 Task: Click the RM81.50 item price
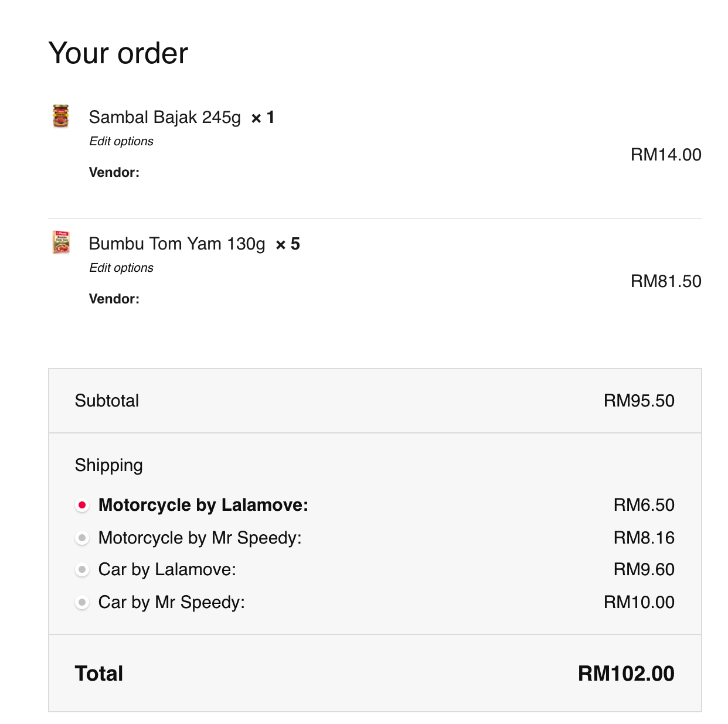666,281
